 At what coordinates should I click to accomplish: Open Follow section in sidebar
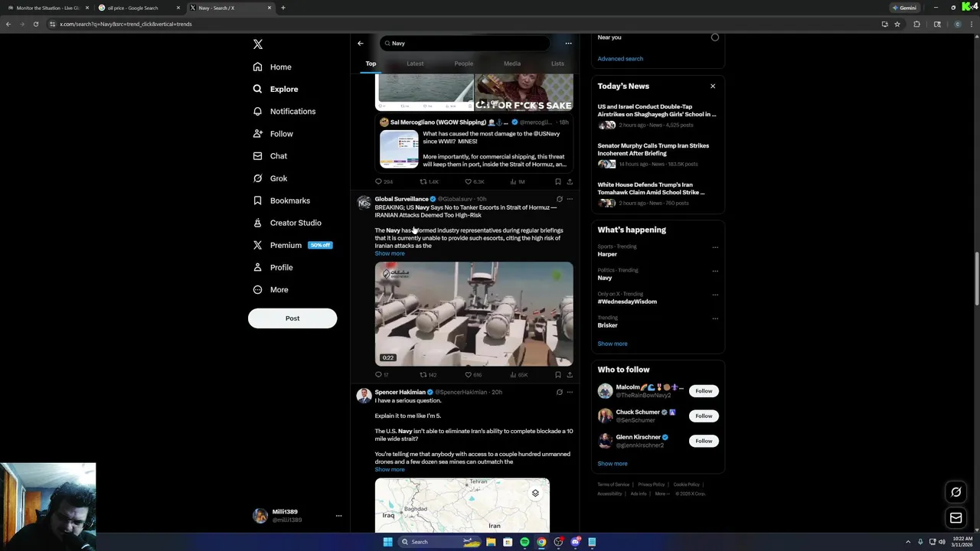point(273,134)
